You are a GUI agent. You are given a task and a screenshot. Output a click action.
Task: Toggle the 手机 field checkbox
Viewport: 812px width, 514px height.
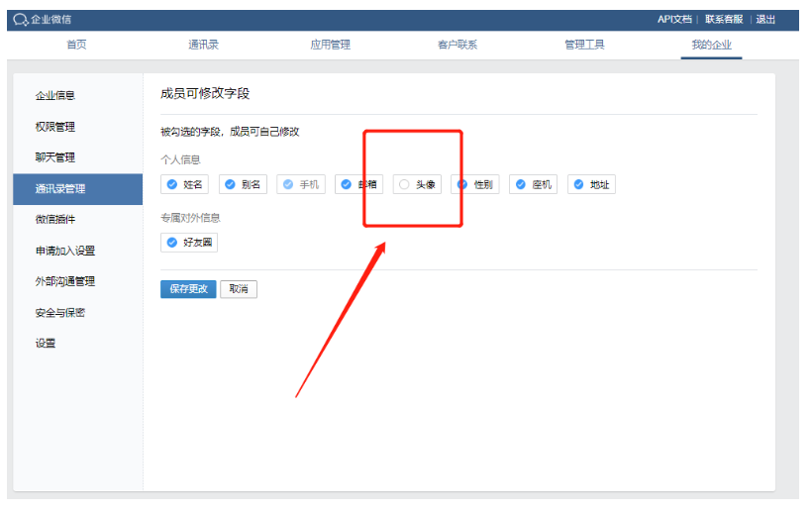tap(288, 184)
